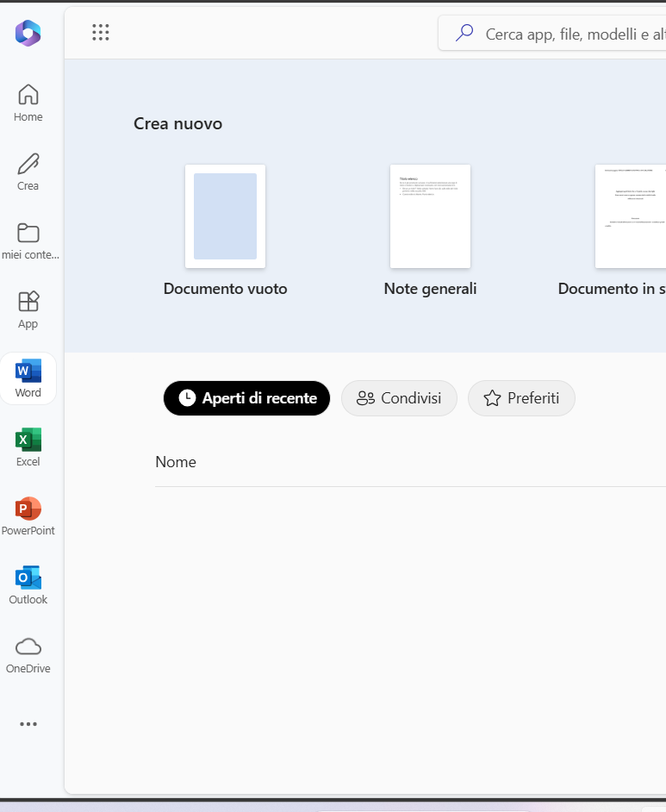The image size is (666, 812).
Task: Select the Word app icon
Action: click(28, 378)
